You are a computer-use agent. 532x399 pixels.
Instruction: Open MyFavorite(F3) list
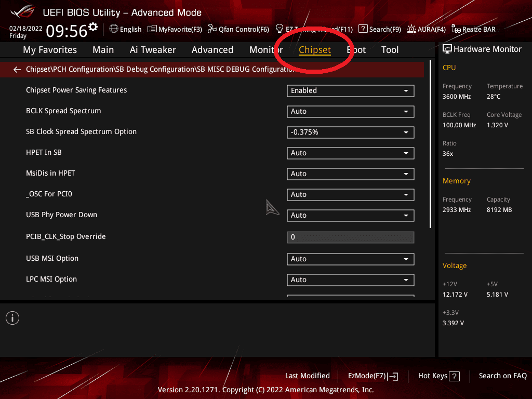tap(175, 29)
